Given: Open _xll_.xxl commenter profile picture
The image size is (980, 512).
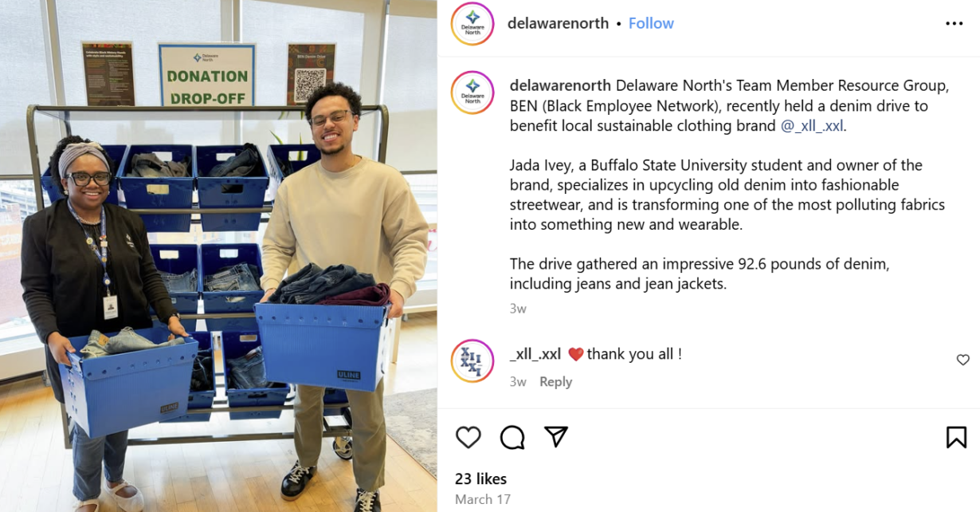Looking at the screenshot, I should click(x=472, y=361).
